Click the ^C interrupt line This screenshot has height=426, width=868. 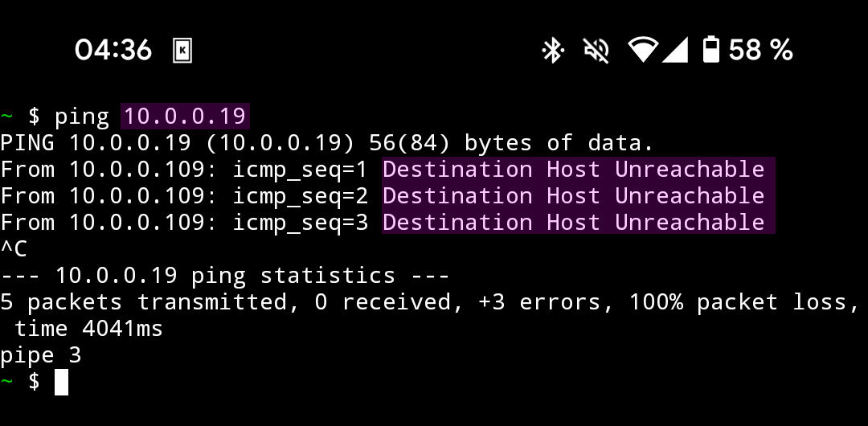coord(14,248)
